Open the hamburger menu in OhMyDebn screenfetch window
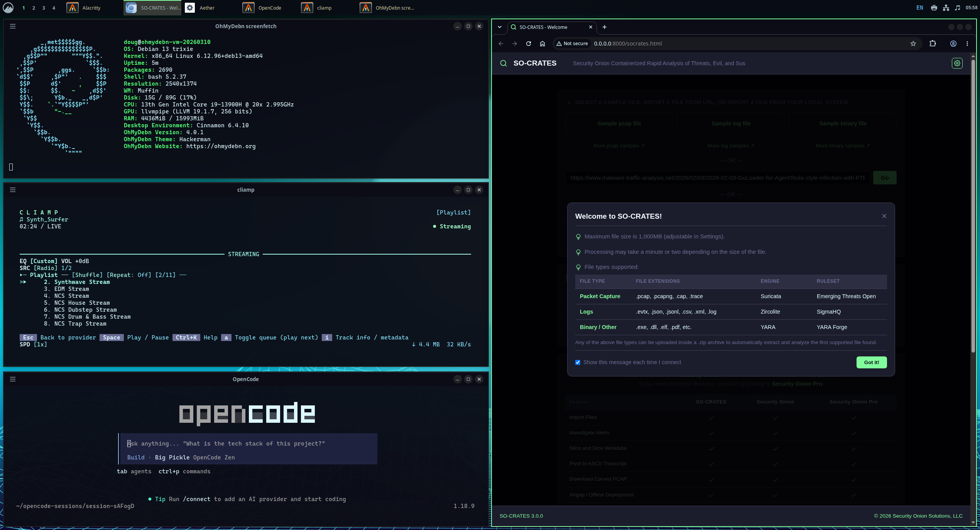This screenshot has height=530, width=980. tap(13, 26)
